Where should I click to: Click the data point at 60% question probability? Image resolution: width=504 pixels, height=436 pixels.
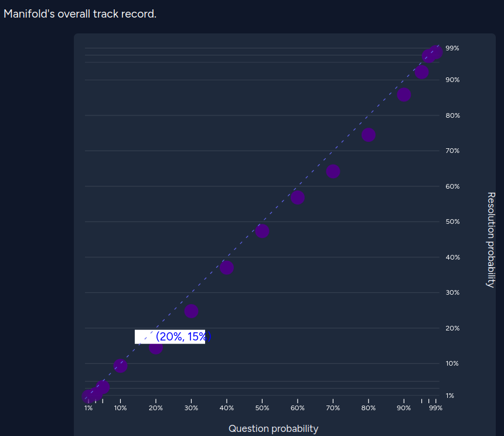[x=298, y=197]
